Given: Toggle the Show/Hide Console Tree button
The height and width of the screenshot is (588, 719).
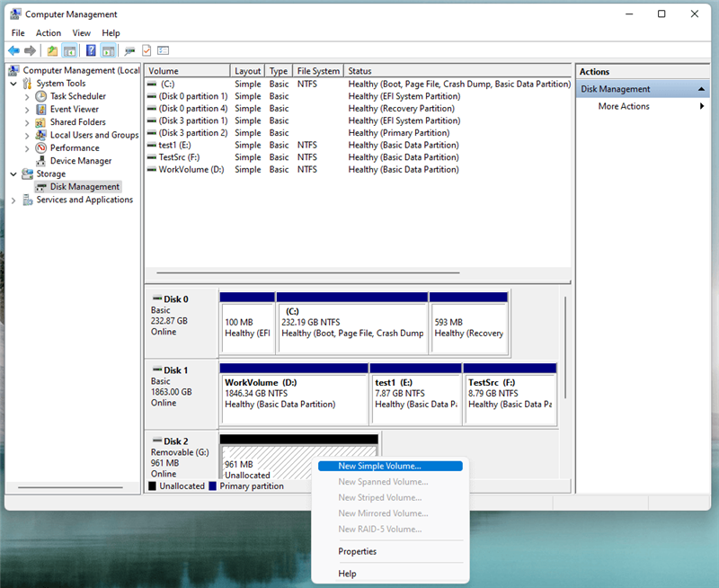Looking at the screenshot, I should click(67, 50).
